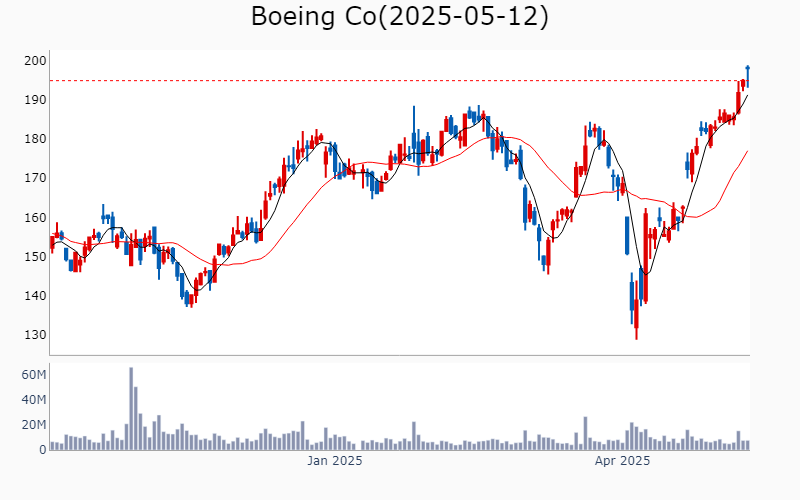Click the 200 price axis label
800x500 pixels.
click(x=35, y=61)
